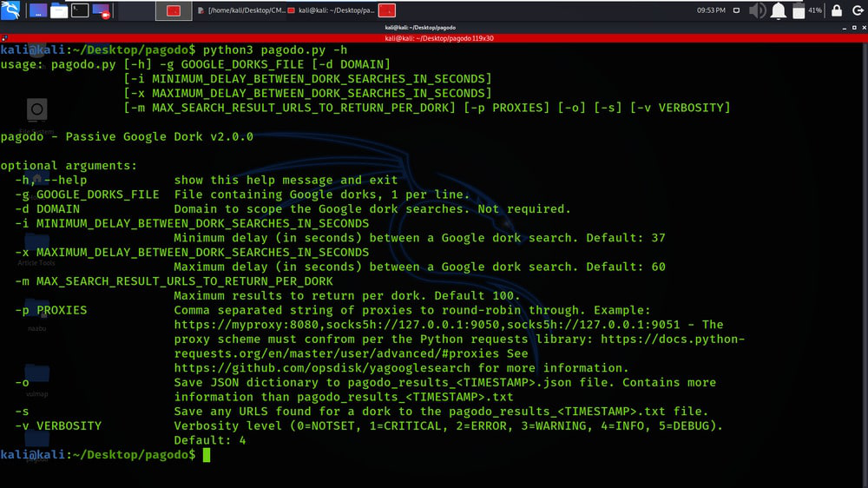Click the '-g GOOGLE_DORKS_FILE' argument row
Screen dimensions: 868x488
[x=242, y=195]
